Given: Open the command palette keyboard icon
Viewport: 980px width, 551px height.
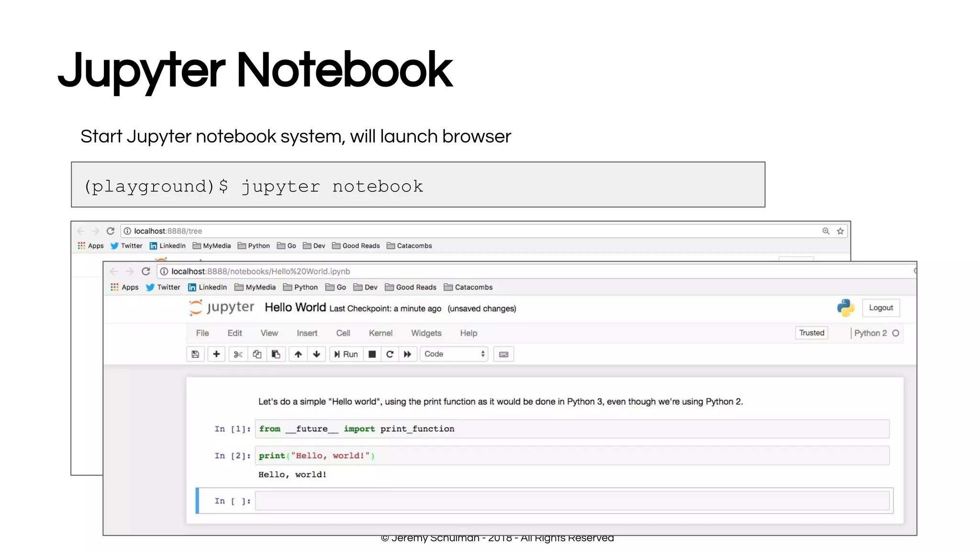Looking at the screenshot, I should [503, 354].
